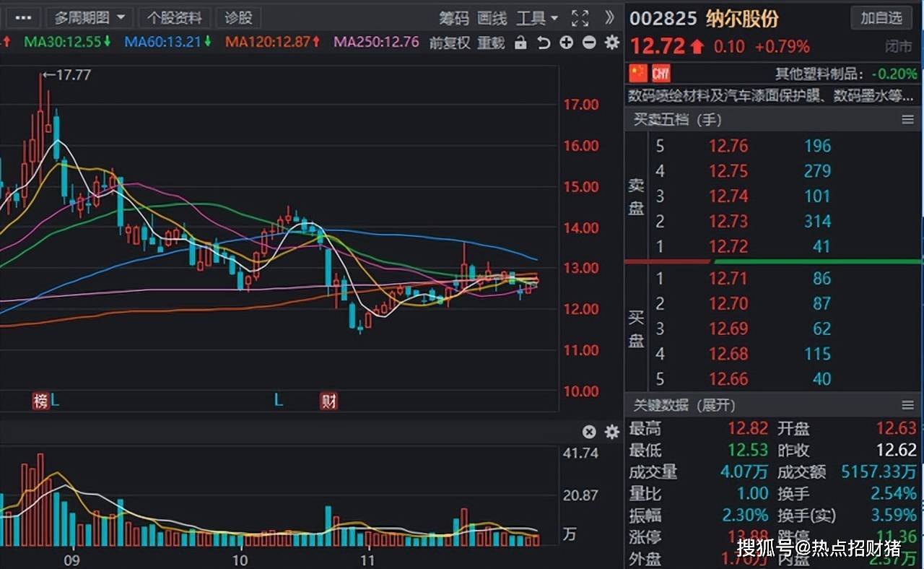This screenshot has width=924, height=569.
Task: Click the 买卖五档（手）header
Action: click(677, 120)
